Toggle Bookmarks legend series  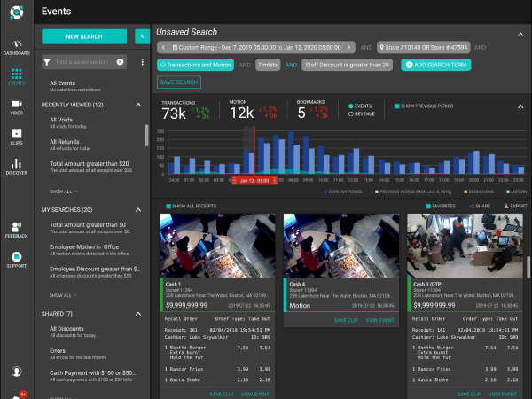click(479, 192)
